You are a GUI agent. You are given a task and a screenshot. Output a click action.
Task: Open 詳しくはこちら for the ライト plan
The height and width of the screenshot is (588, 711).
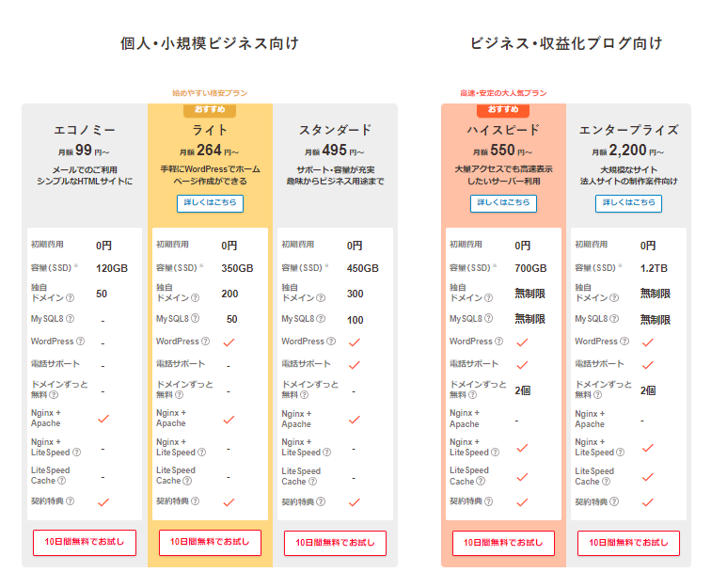(x=210, y=203)
